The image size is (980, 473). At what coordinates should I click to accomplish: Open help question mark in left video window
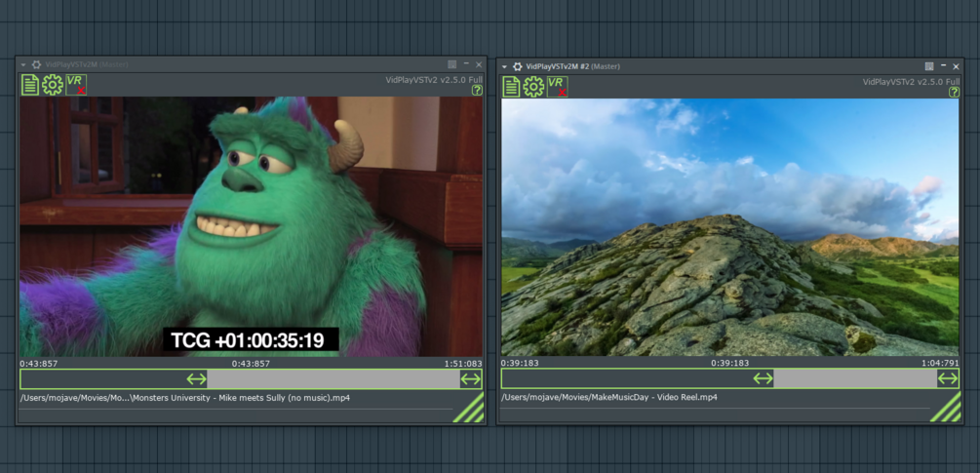pyautogui.click(x=477, y=91)
